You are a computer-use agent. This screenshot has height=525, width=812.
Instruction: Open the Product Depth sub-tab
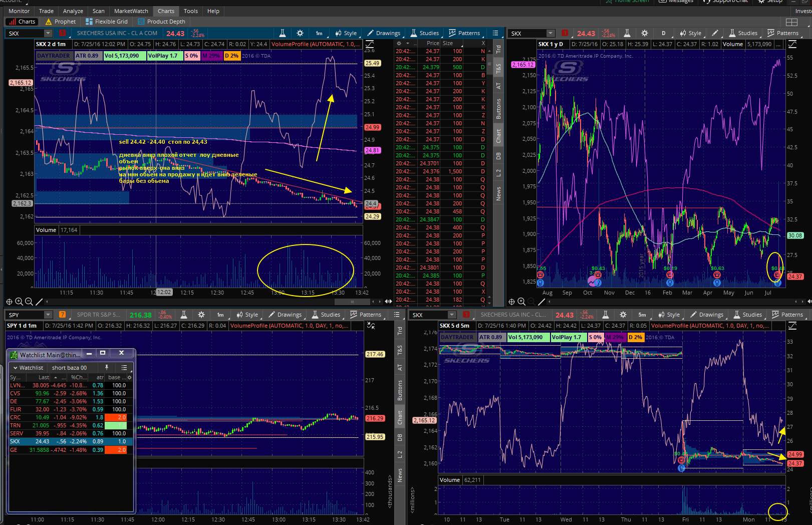pyautogui.click(x=162, y=22)
